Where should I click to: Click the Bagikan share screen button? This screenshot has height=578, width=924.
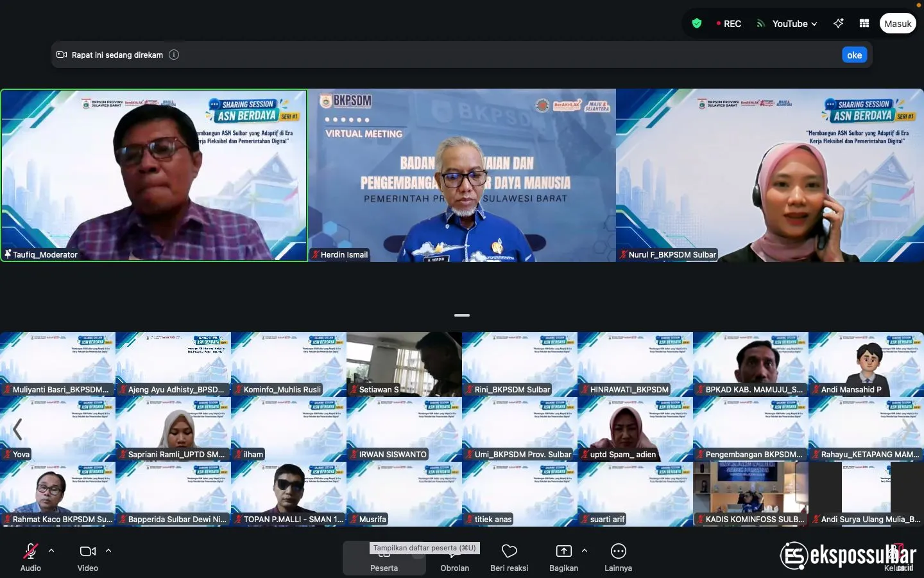click(563, 558)
